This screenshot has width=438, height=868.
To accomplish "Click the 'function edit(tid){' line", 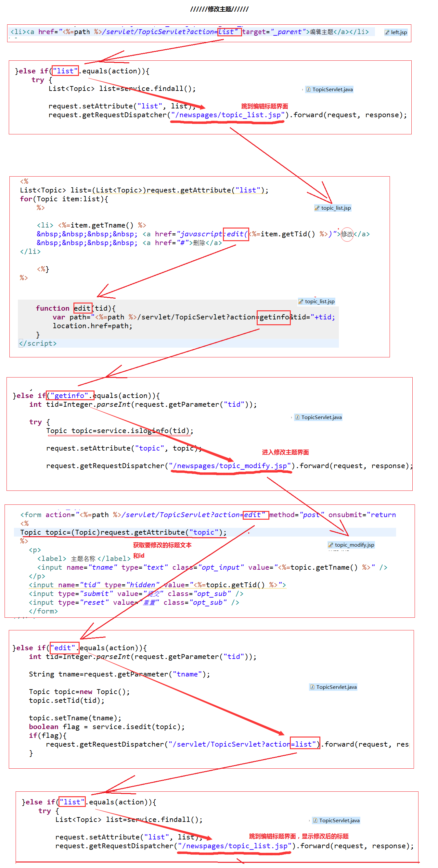I will (x=76, y=308).
